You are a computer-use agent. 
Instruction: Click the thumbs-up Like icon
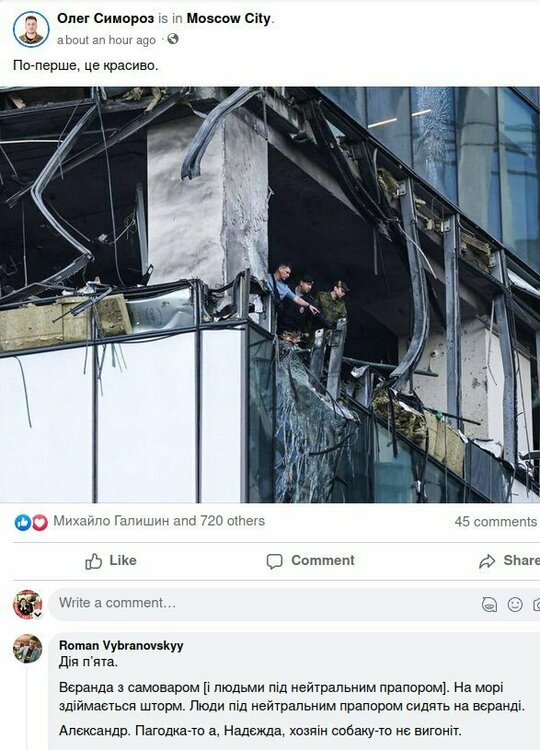click(94, 561)
